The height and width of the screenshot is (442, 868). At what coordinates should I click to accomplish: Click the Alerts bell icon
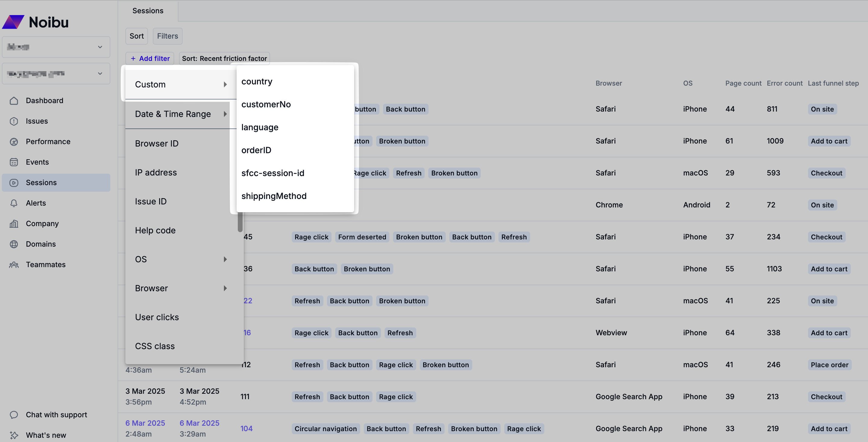click(x=14, y=203)
